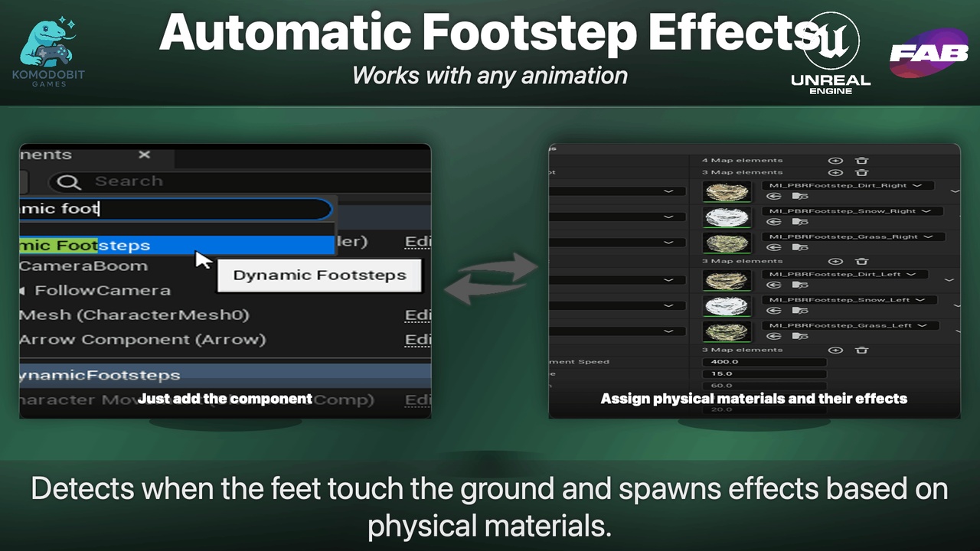The image size is (980, 551).
Task: Click the Grass_Right footstep material thumbnail
Action: (x=727, y=243)
